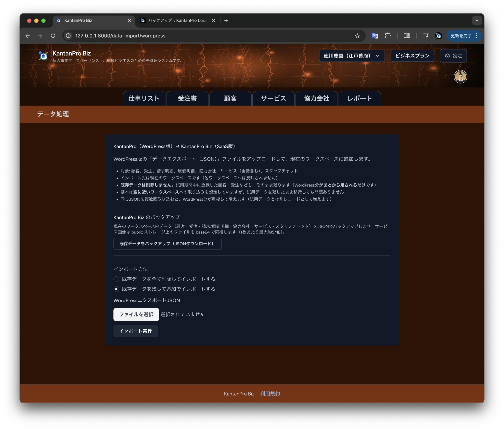Expand the tab search chevron dropdown
This screenshot has height=429, width=504.
(x=477, y=20)
